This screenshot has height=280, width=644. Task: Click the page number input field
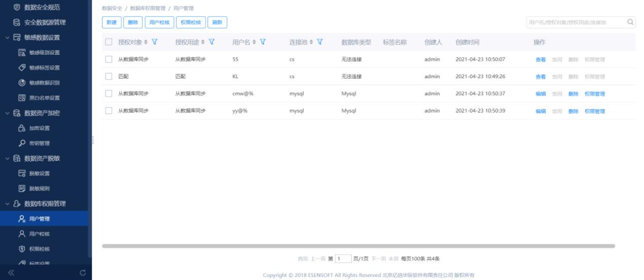(343, 259)
